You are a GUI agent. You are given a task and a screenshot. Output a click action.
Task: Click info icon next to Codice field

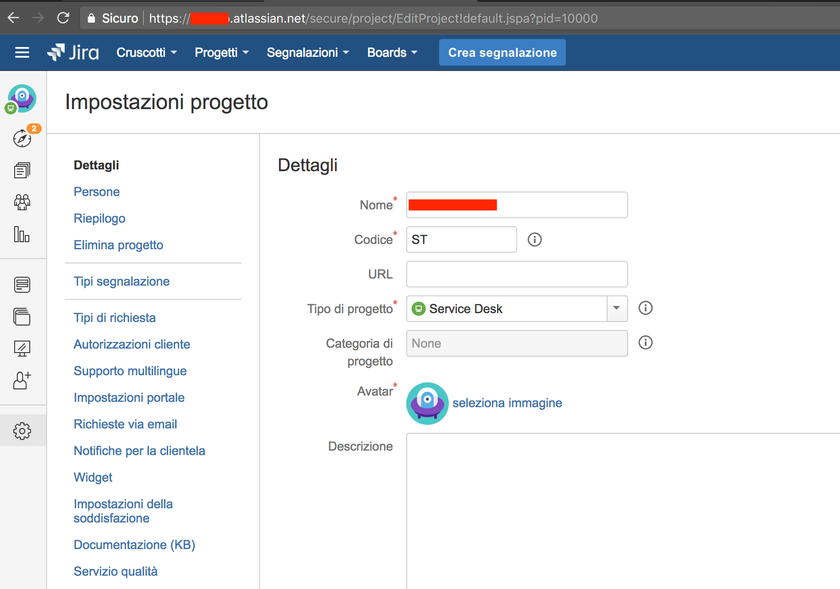coord(535,240)
